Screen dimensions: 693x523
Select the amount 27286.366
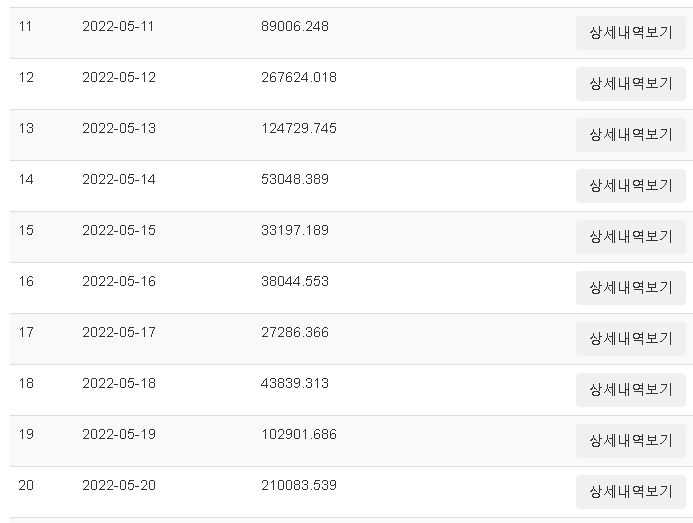pos(295,332)
